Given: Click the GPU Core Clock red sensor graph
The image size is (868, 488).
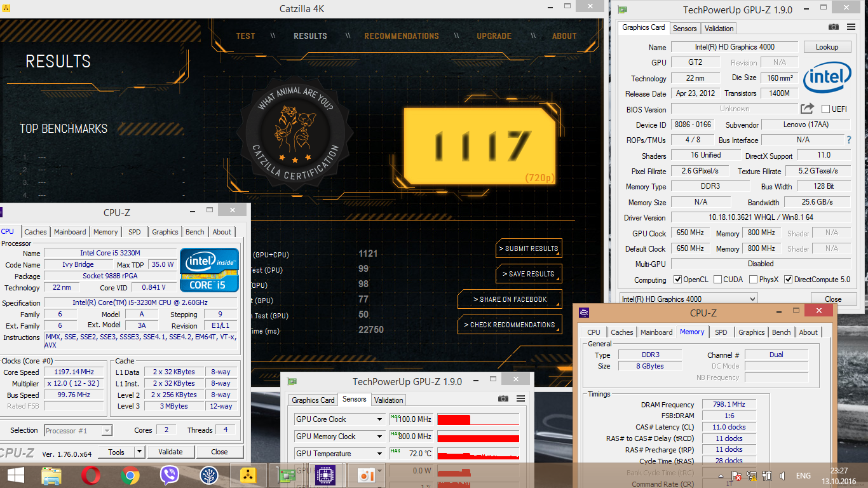Looking at the screenshot, I should pos(478,419).
